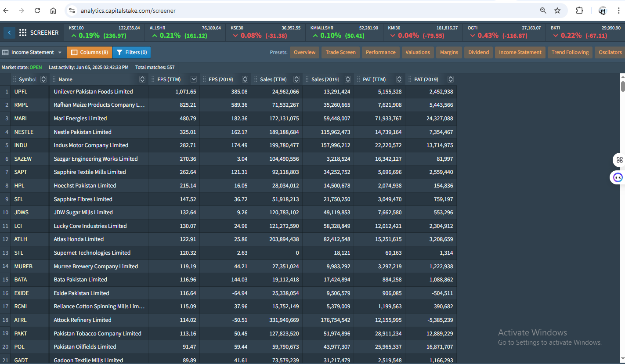Open the browser profile avatar

603,11
